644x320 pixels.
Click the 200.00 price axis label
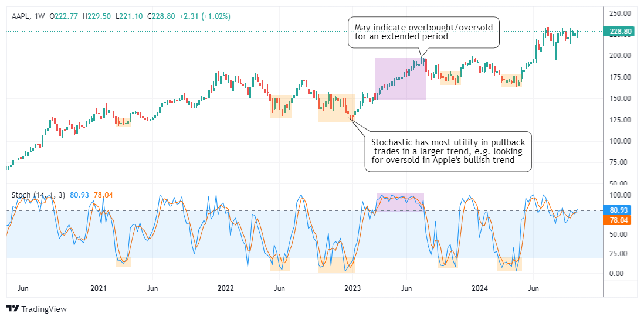coord(621,55)
